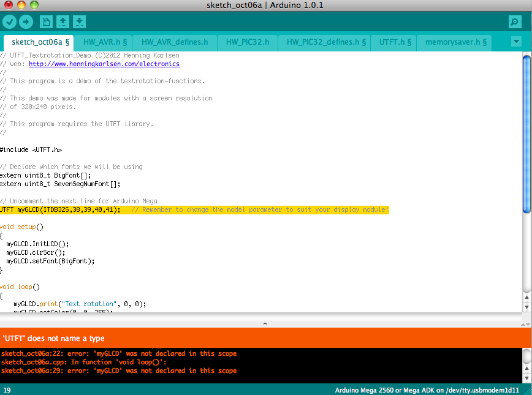
Task: Click the line number 19 in status bar
Action: click(x=7, y=390)
